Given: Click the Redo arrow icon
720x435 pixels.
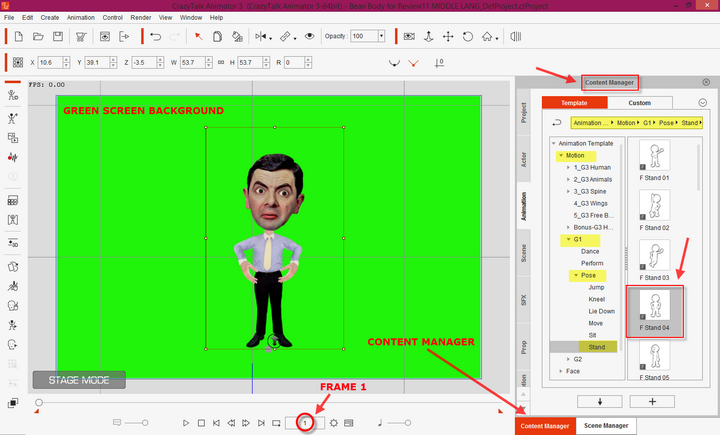Looking at the screenshot, I should (x=175, y=37).
